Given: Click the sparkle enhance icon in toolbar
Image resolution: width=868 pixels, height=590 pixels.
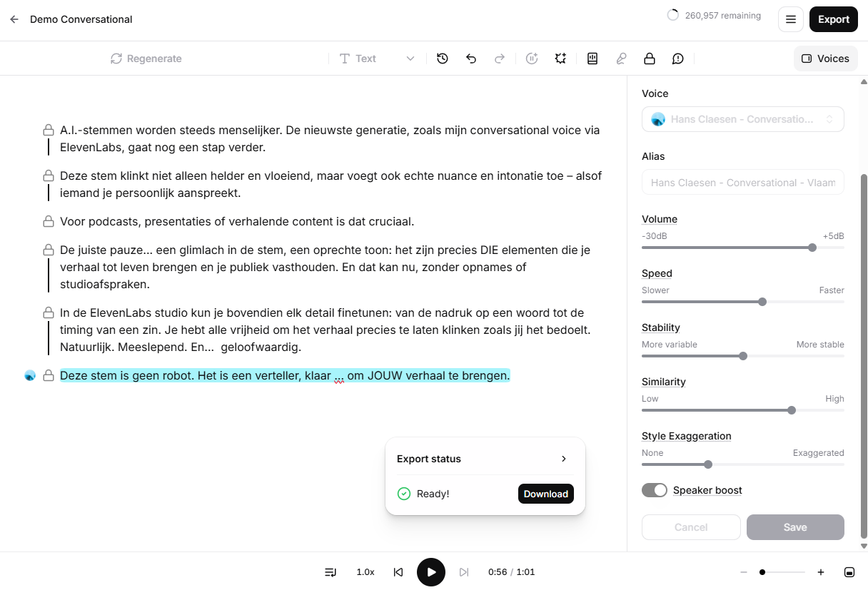Looking at the screenshot, I should [560, 59].
